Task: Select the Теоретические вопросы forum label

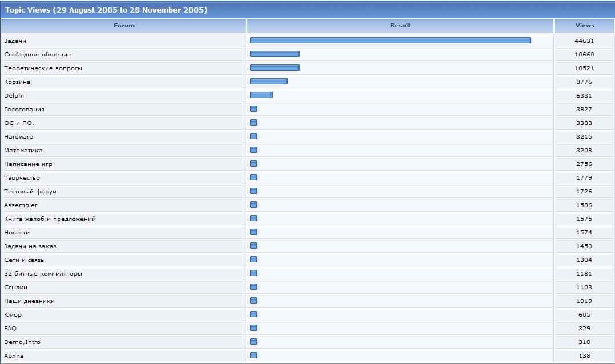Action: tap(43, 68)
